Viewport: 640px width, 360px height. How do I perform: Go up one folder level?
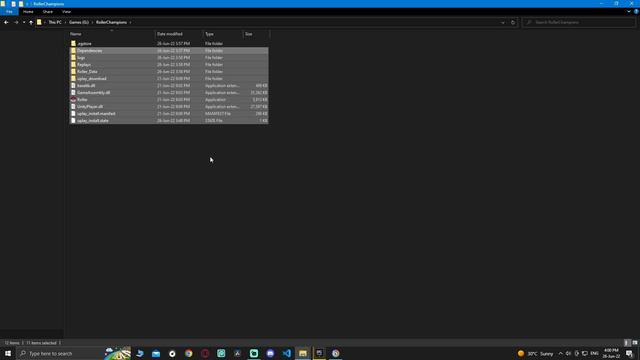point(31,22)
